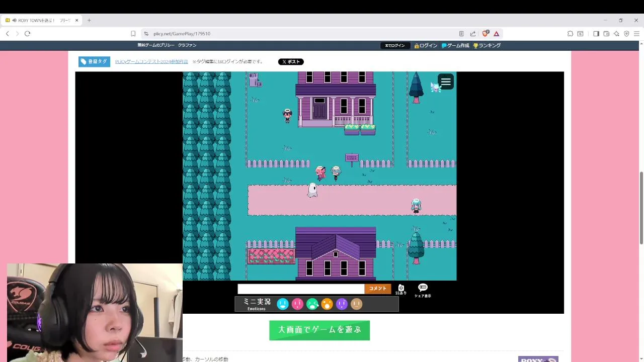Select the ROXY TOWN browser tab
The height and width of the screenshot is (362, 644).
click(x=41, y=20)
